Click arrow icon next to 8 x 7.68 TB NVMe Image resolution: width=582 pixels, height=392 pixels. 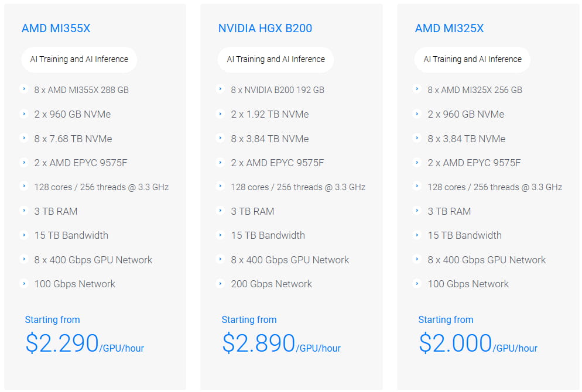25,139
